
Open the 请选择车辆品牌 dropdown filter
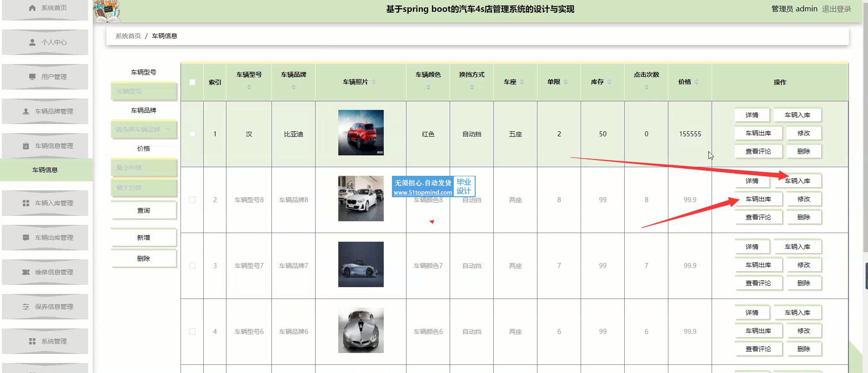pos(143,129)
